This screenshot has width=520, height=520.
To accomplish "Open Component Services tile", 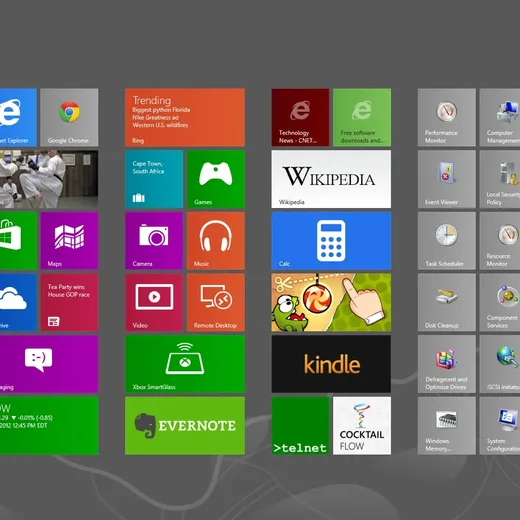I will [x=500, y=302].
